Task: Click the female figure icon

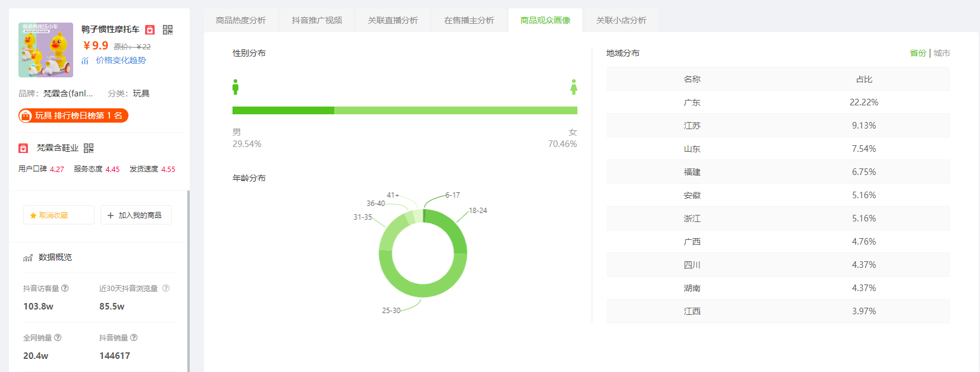Action: point(574,87)
